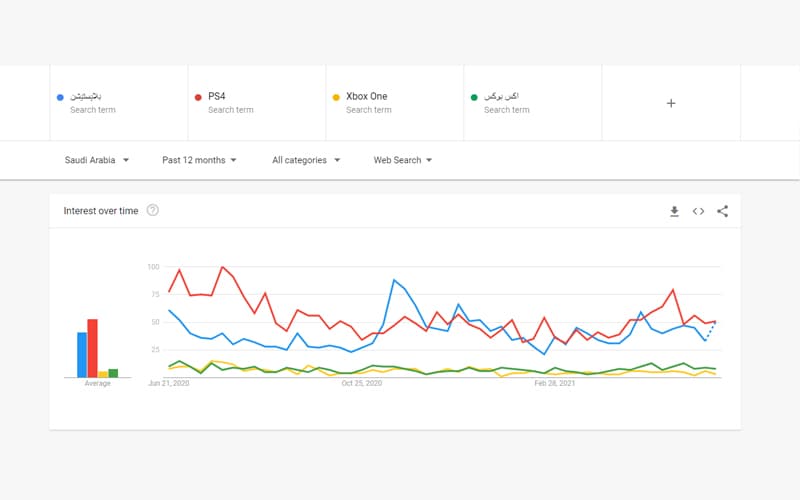Click the blue Average bar
800x500 pixels.
coord(82,355)
